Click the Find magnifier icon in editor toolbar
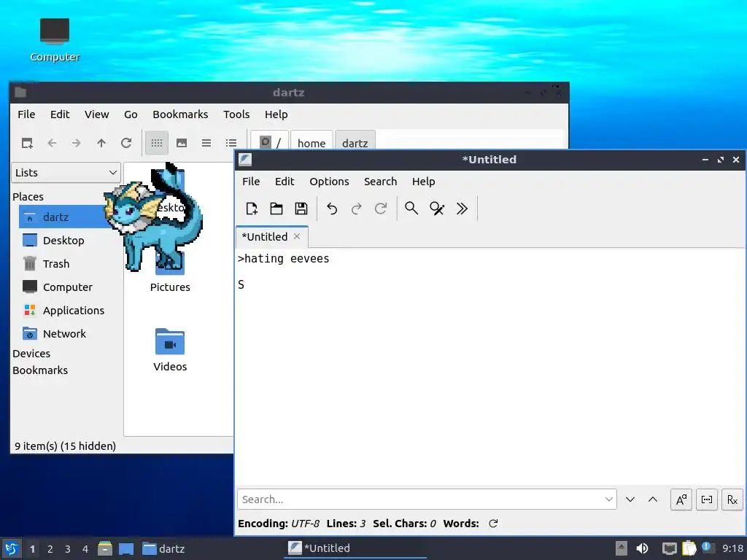Viewport: 747px width, 560px height. [x=411, y=208]
